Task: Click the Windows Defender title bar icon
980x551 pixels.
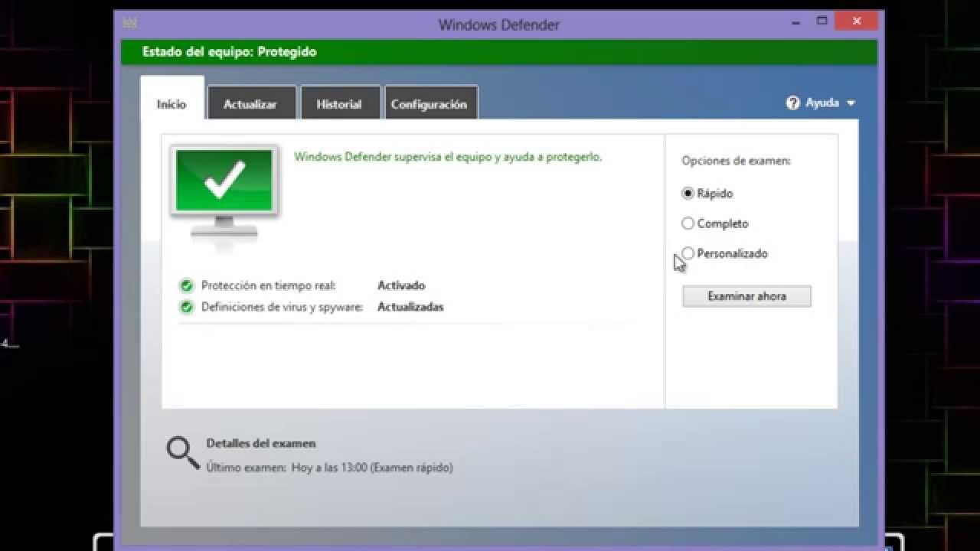Action: [129, 23]
